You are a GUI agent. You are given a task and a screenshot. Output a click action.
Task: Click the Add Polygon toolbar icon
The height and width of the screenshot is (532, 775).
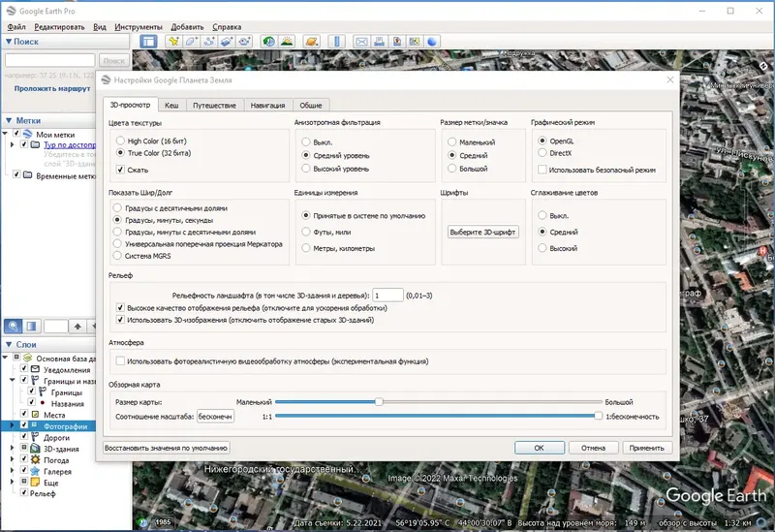click(x=191, y=42)
